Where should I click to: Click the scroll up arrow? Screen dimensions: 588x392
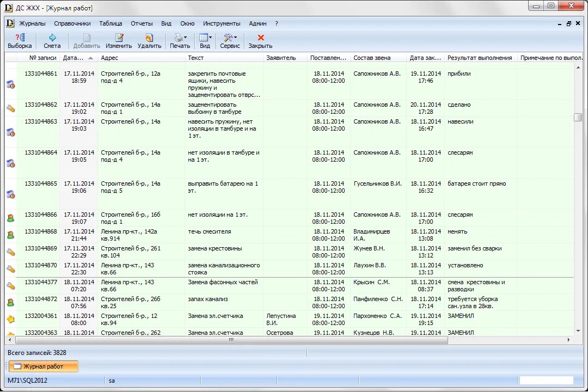coord(578,67)
